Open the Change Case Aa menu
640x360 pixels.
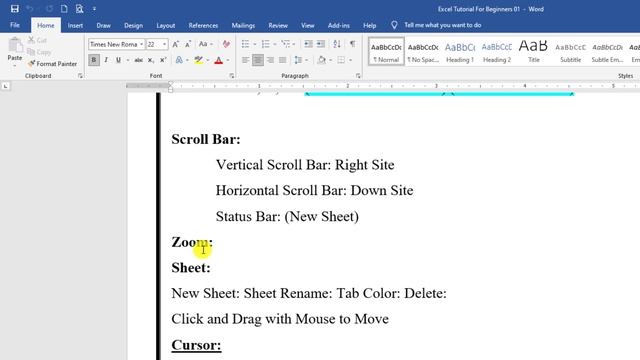coord(205,44)
